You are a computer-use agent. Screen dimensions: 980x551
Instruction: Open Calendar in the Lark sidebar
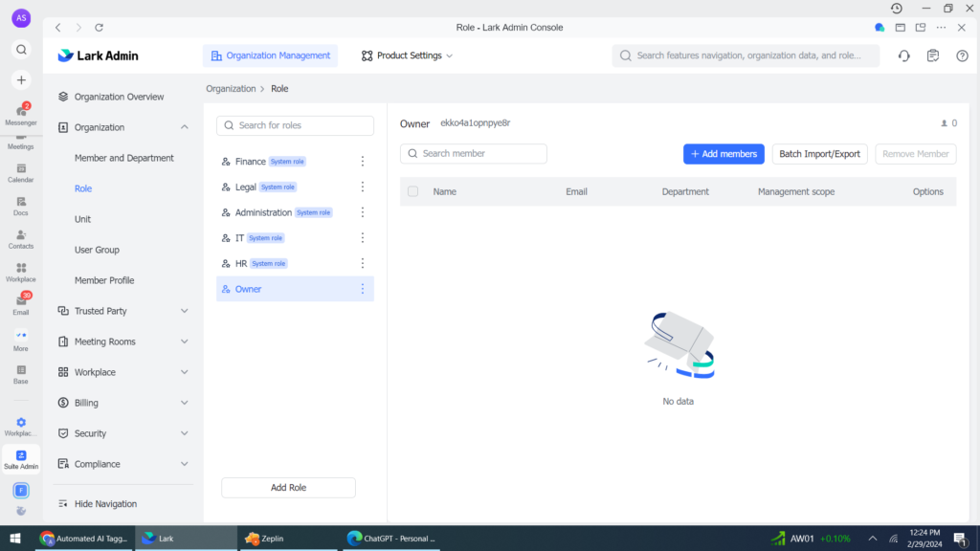click(21, 173)
